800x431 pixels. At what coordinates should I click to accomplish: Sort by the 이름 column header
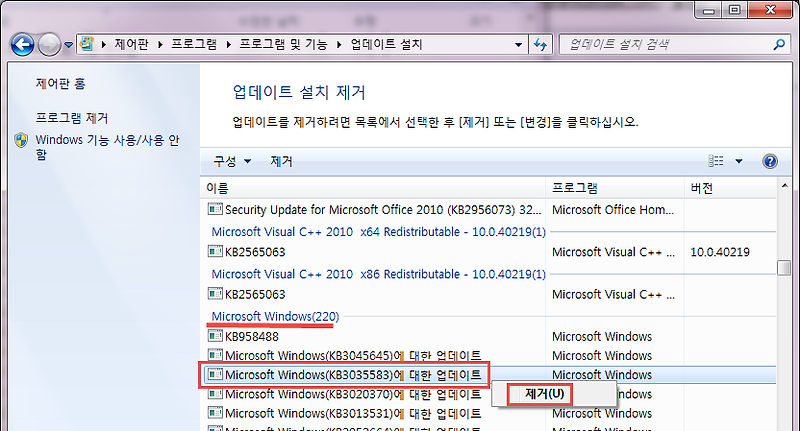point(373,188)
